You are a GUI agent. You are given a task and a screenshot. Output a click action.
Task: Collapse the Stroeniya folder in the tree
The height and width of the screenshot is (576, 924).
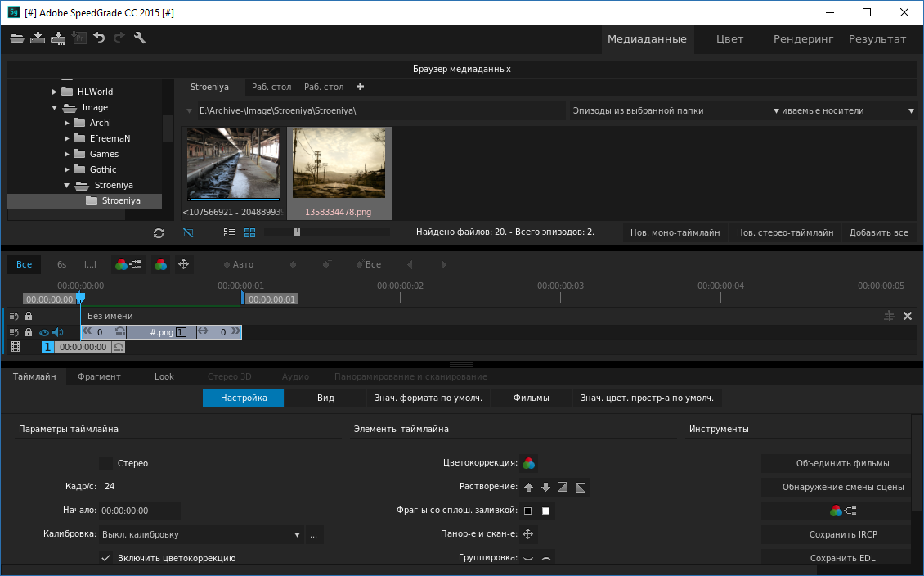pos(67,185)
